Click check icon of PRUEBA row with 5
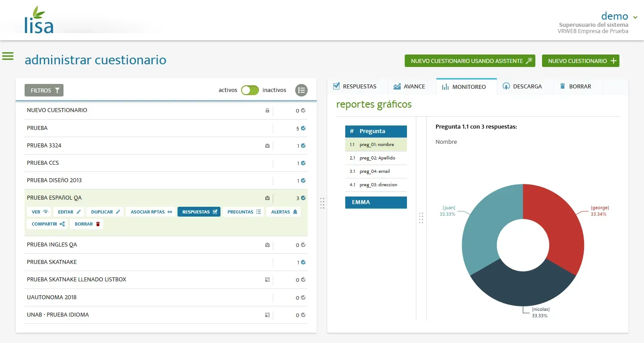Image resolution: width=644 pixels, height=343 pixels. pyautogui.click(x=303, y=128)
